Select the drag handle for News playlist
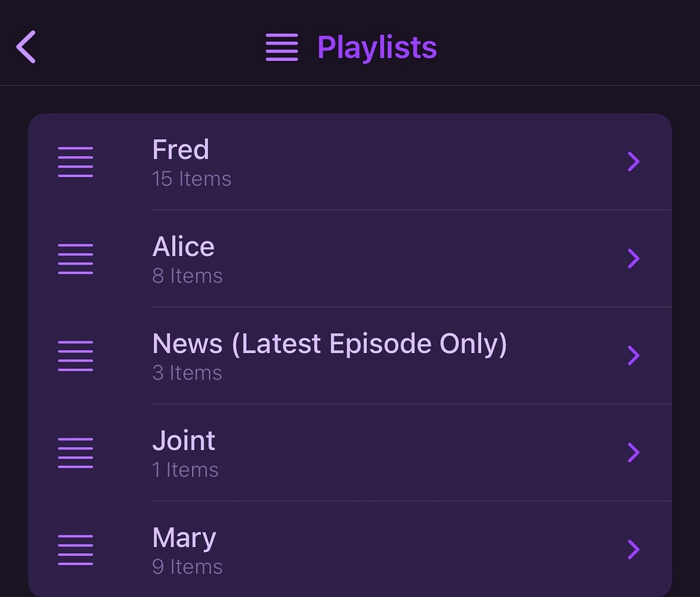This screenshot has width=700, height=597. coord(75,356)
